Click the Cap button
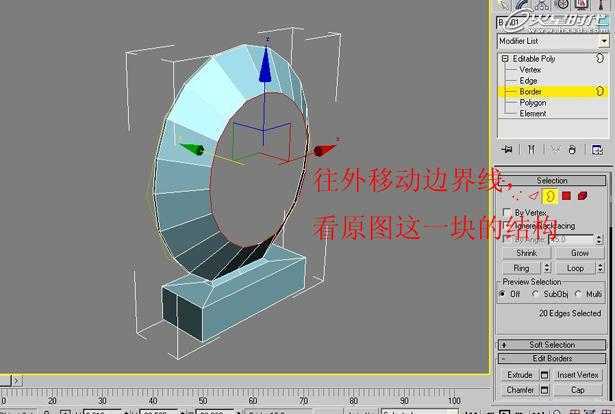Image resolution: width=615 pixels, height=414 pixels. [x=578, y=390]
